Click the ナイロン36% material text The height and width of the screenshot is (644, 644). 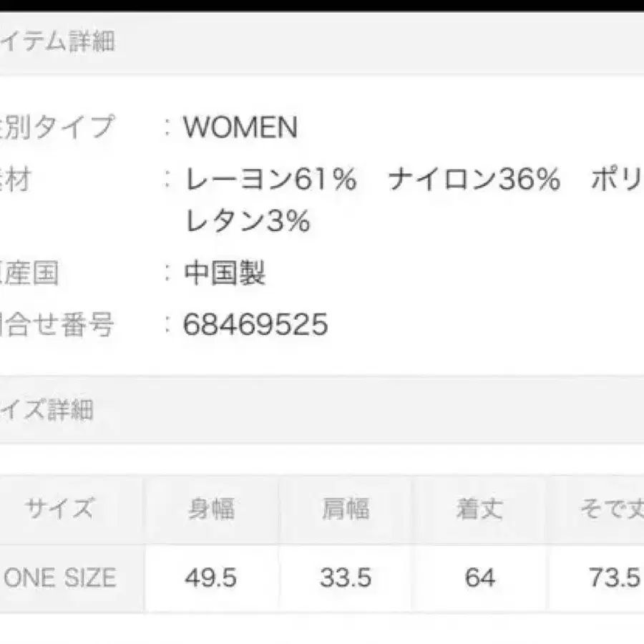point(474,180)
